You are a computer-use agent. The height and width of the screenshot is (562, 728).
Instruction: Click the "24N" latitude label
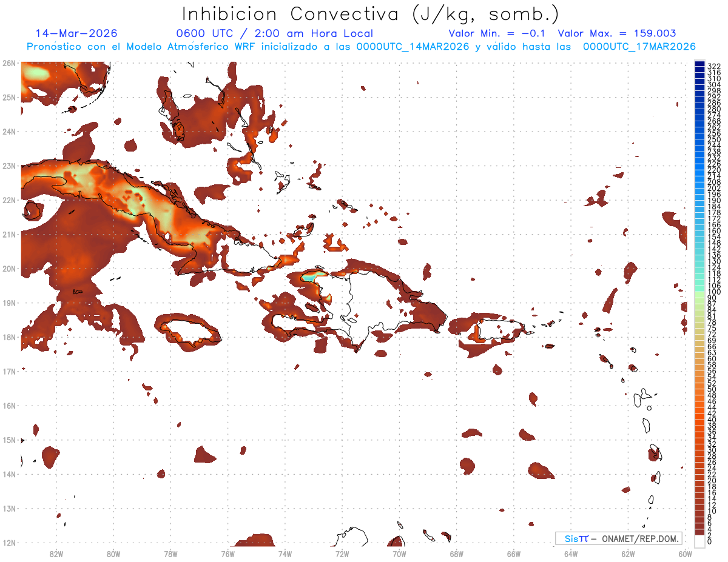[x=8, y=132]
